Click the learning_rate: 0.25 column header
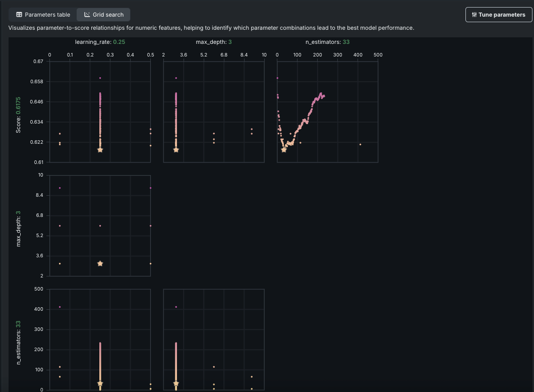This screenshot has width=534, height=392. point(100,42)
